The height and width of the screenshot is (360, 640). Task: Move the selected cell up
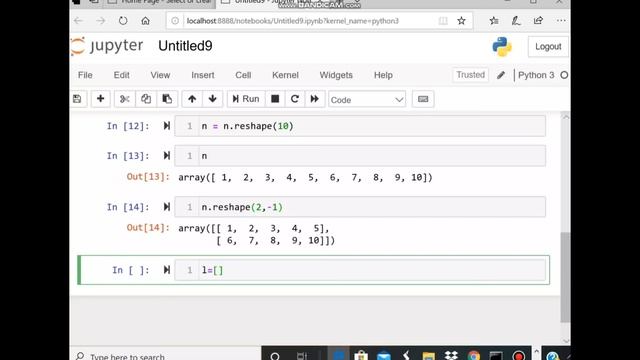(x=192, y=99)
